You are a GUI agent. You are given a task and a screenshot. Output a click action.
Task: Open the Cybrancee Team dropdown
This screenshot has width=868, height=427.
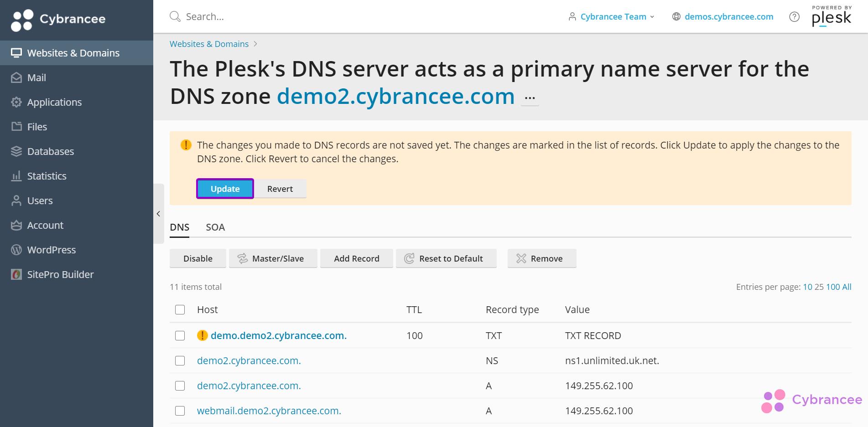[613, 16]
